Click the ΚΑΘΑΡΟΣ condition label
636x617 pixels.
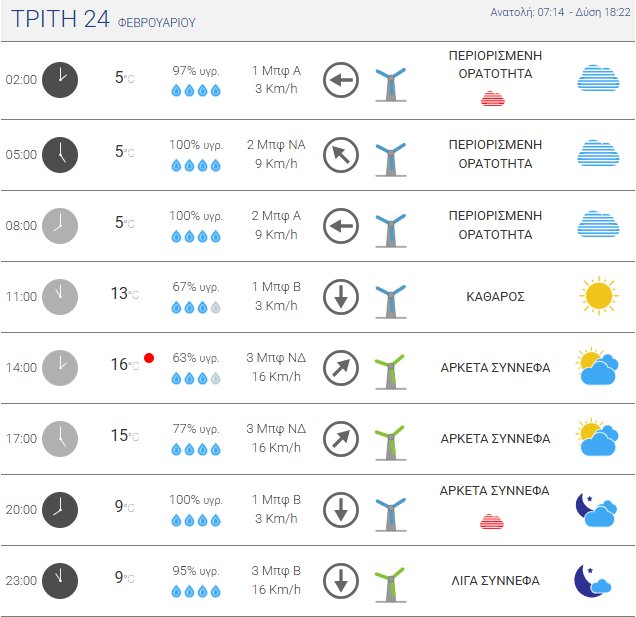[495, 297]
